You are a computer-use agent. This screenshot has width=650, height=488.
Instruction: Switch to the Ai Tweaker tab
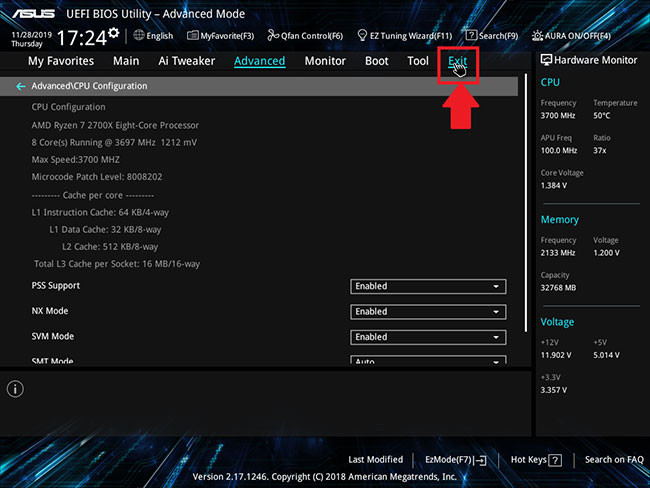[x=186, y=61]
